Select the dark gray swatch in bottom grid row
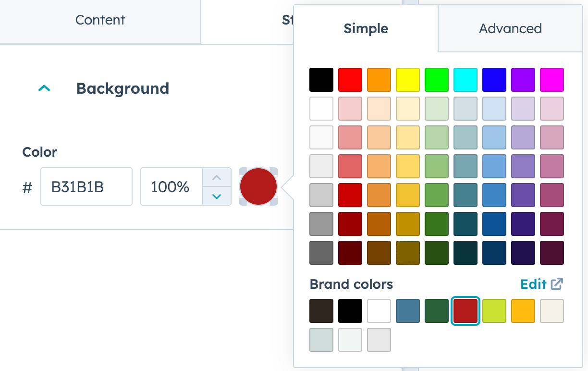 (x=321, y=253)
